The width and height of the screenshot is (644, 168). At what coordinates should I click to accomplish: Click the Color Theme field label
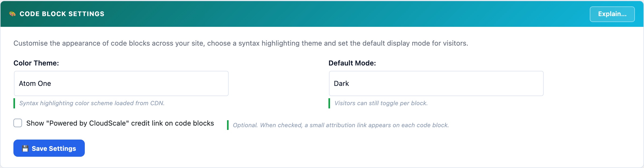(36, 63)
